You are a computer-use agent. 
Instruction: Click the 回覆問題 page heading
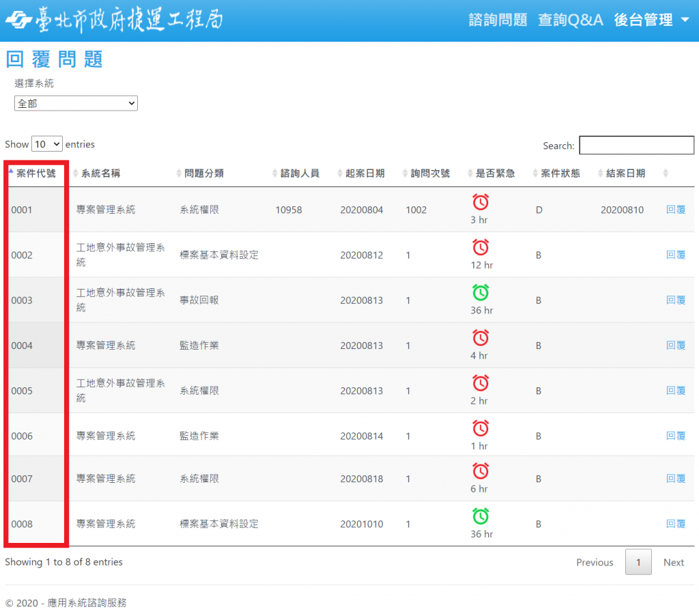point(54,59)
